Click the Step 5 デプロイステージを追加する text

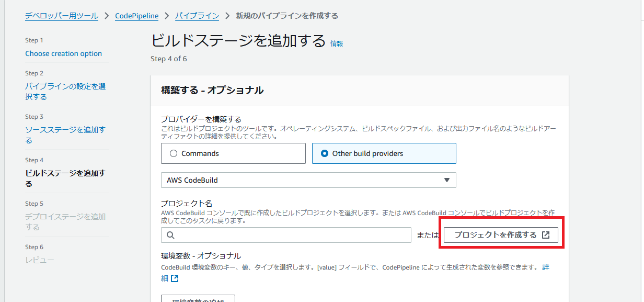tap(65, 222)
